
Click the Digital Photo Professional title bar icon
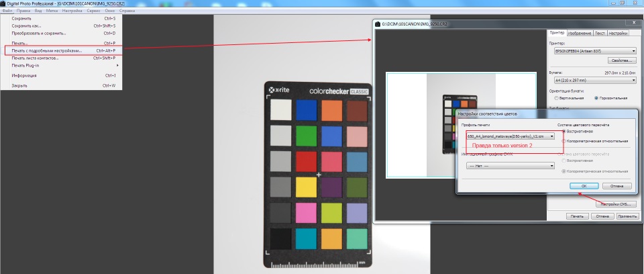3,3
